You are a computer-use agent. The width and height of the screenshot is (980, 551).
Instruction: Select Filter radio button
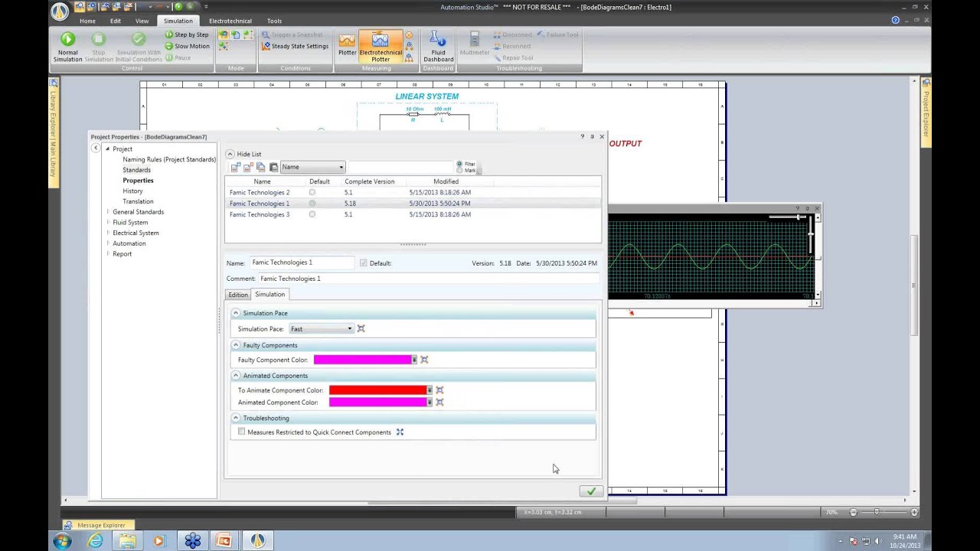point(459,164)
